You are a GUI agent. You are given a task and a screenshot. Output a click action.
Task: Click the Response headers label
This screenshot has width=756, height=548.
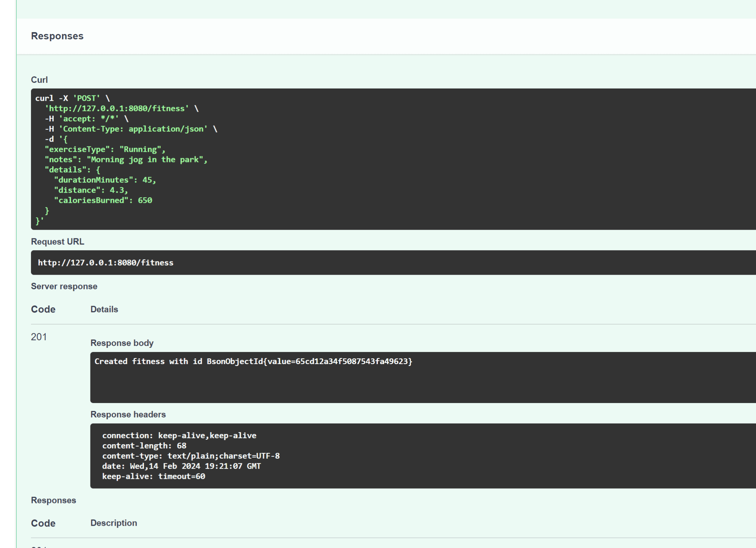click(x=128, y=415)
